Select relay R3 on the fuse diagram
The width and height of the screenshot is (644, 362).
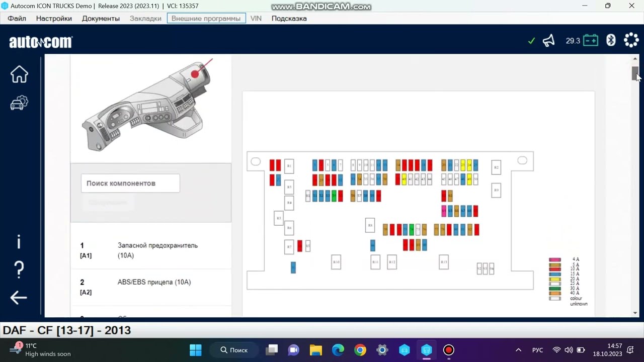click(289, 187)
